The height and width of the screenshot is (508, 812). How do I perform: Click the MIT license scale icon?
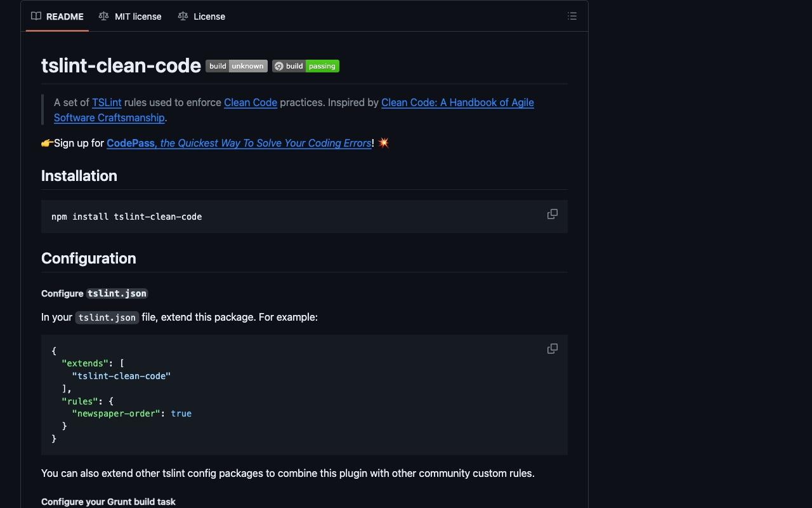point(103,17)
